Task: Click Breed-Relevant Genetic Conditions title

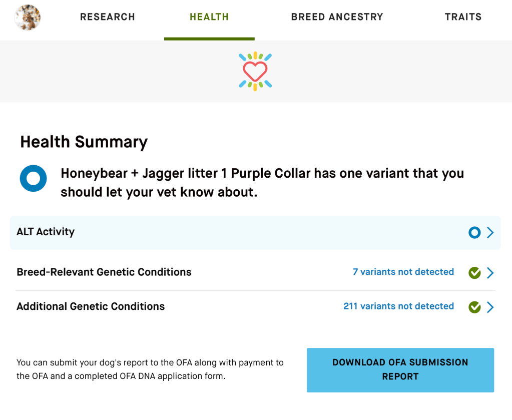Action: pos(104,272)
